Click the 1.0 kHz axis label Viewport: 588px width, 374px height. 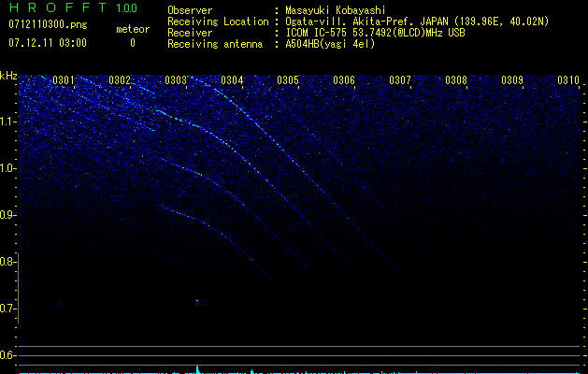7,168
